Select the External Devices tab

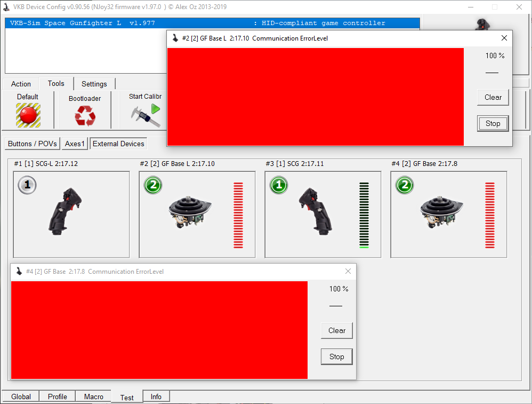pos(118,144)
